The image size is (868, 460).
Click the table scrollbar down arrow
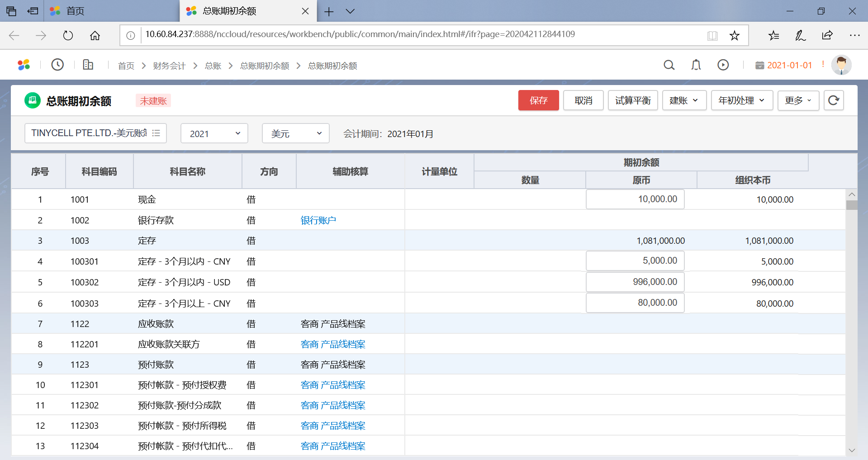(x=852, y=451)
